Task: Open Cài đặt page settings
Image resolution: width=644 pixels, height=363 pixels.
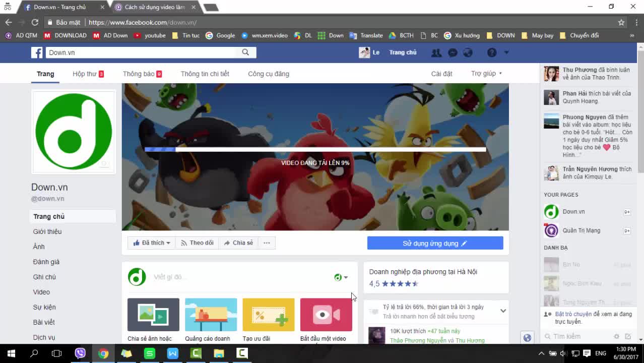Action: pos(441,74)
